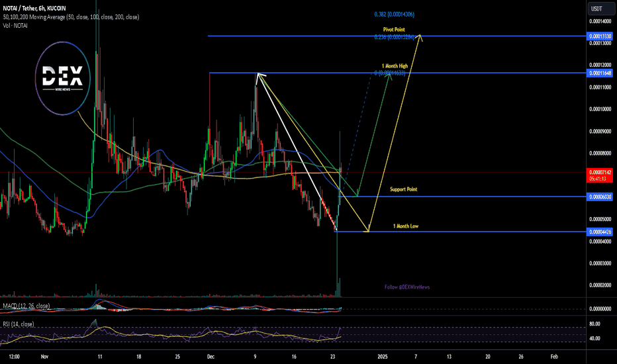Image resolution: width=617 pixels, height=364 pixels.
Task: Click the 40.00 RSI scale value
Action: [594, 338]
